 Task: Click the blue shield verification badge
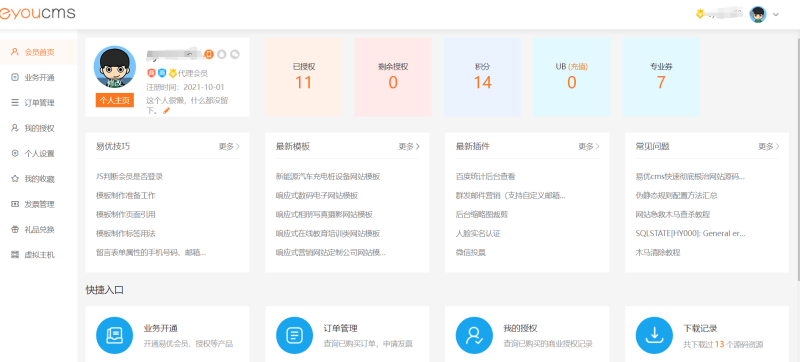162,73
